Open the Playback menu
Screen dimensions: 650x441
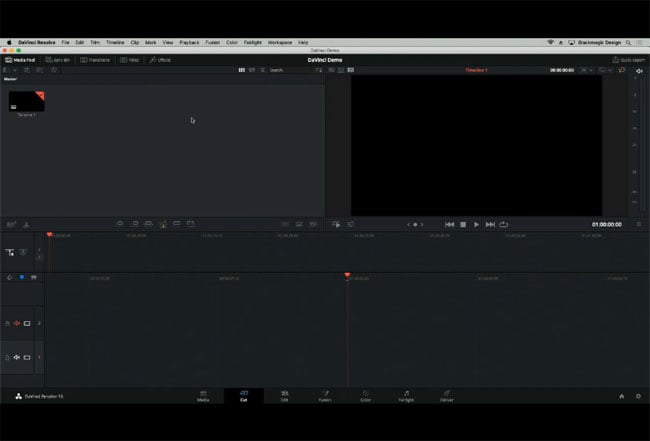189,42
